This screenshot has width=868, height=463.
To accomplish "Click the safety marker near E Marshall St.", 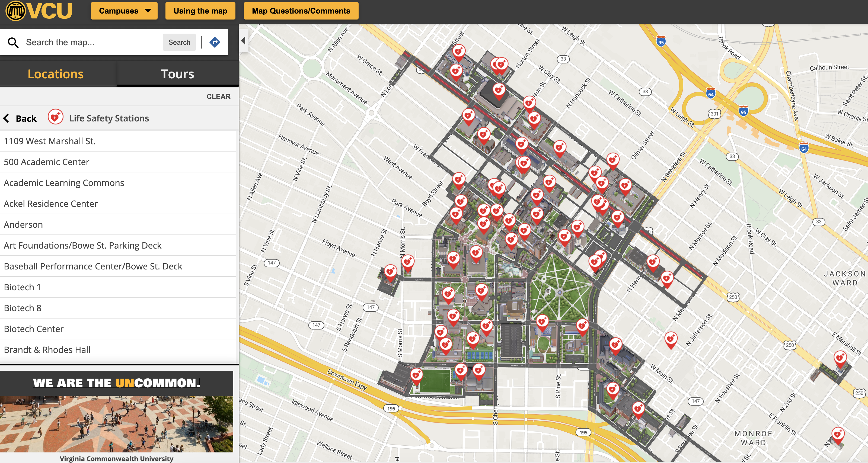I will point(840,359).
